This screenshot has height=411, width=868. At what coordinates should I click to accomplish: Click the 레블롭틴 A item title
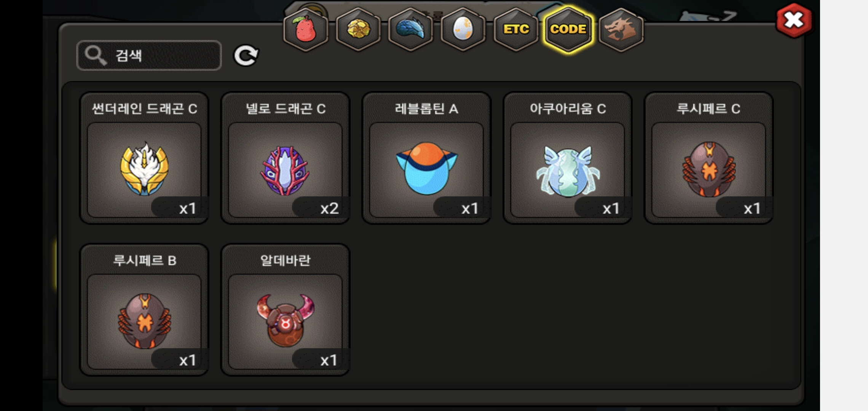(426, 109)
